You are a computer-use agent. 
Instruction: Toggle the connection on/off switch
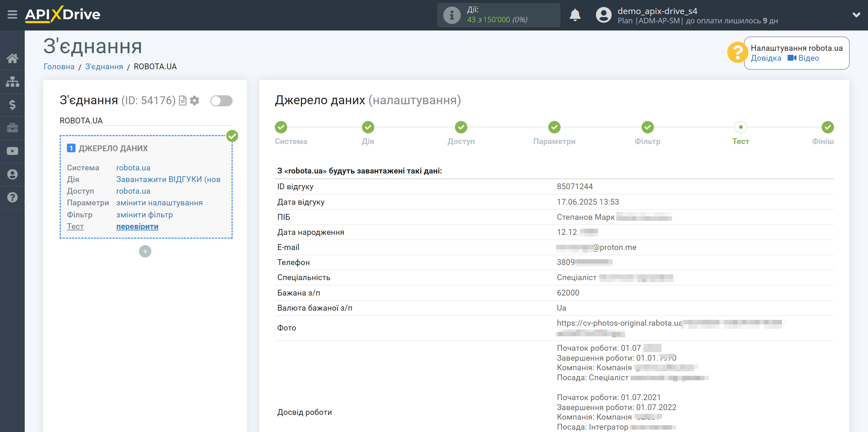221,101
